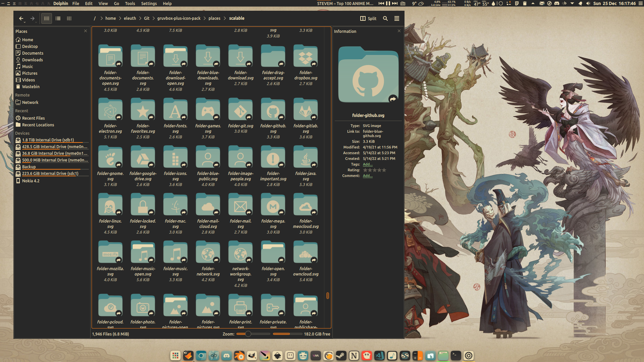Image resolution: width=644 pixels, height=362 pixels.
Task: Expand the chevron after gruvbox-plus-icon-pack
Action: tap(204, 18)
